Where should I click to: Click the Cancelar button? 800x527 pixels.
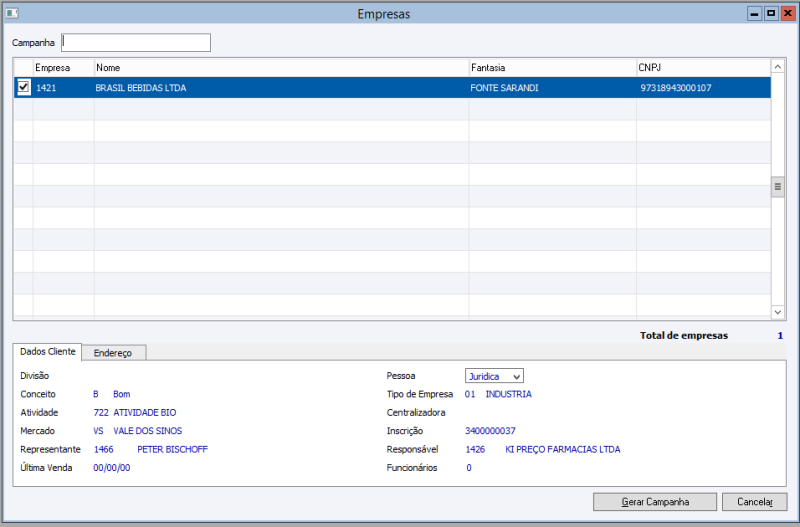(755, 501)
